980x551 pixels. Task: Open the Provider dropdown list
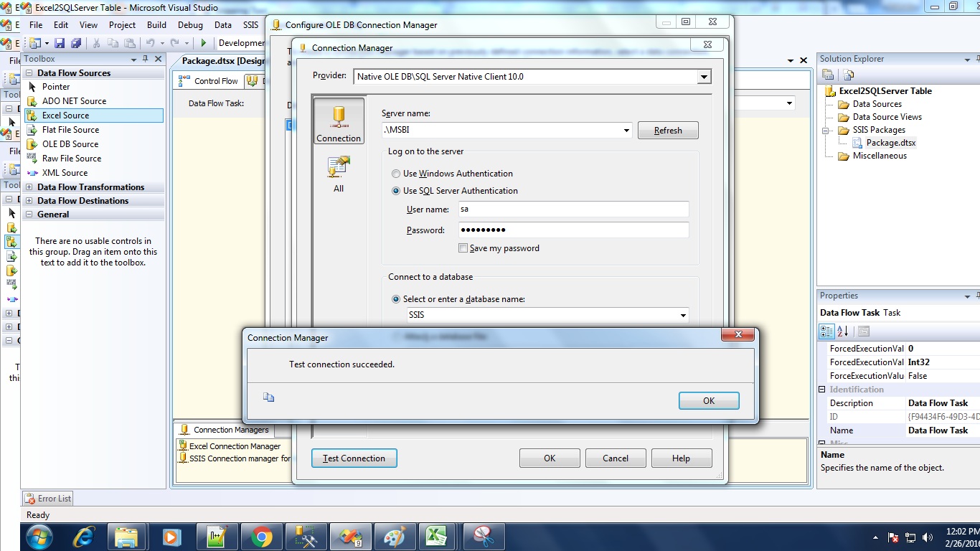(704, 77)
